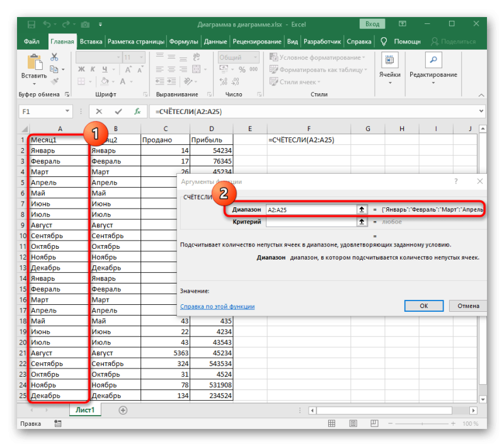Decrease font size button
Screen dimensions: 504x446
pos(140,69)
